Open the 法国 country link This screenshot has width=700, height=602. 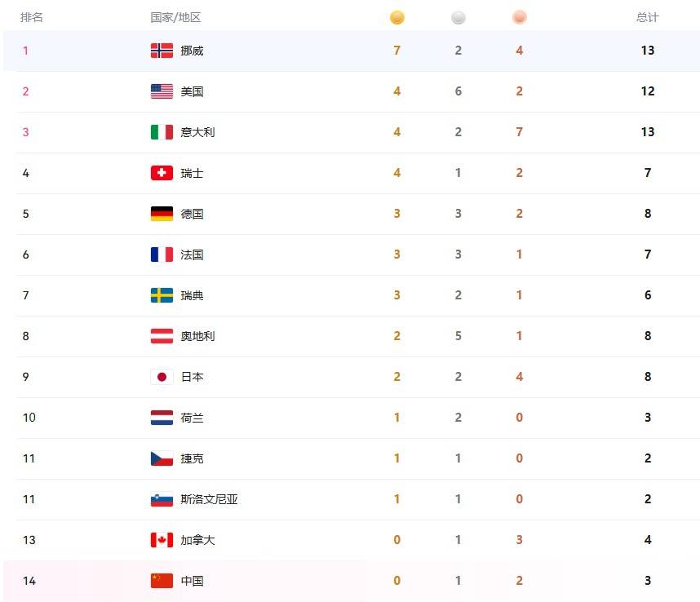[x=192, y=255]
